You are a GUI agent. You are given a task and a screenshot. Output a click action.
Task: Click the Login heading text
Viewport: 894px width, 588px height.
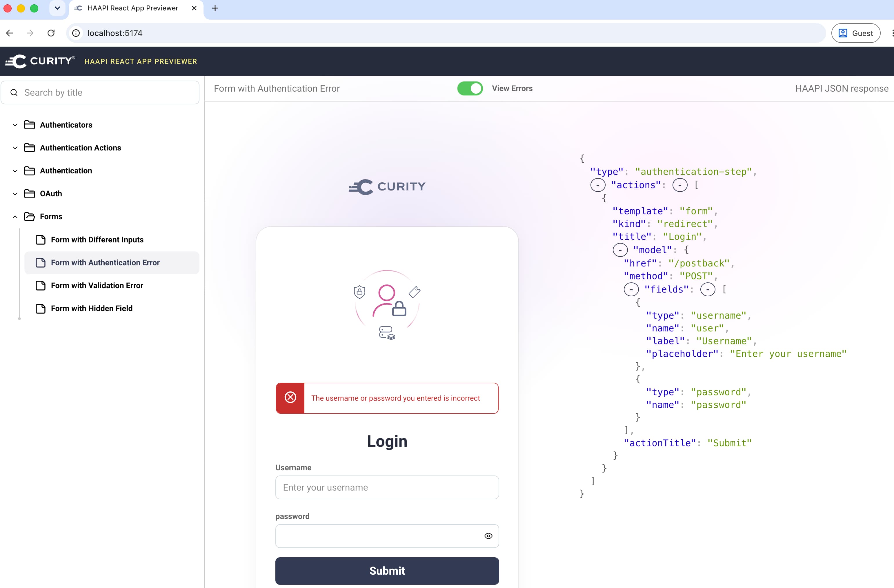387,441
